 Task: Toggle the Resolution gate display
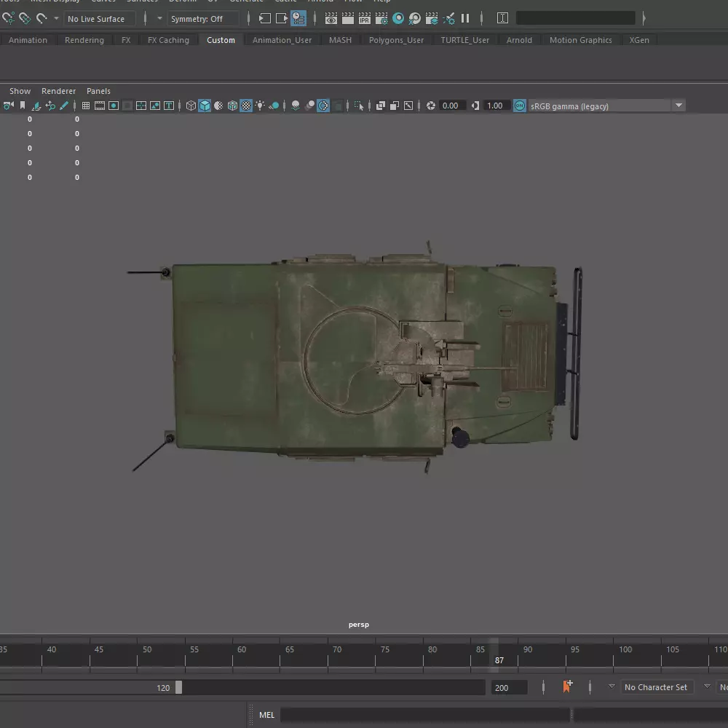pos(114,106)
